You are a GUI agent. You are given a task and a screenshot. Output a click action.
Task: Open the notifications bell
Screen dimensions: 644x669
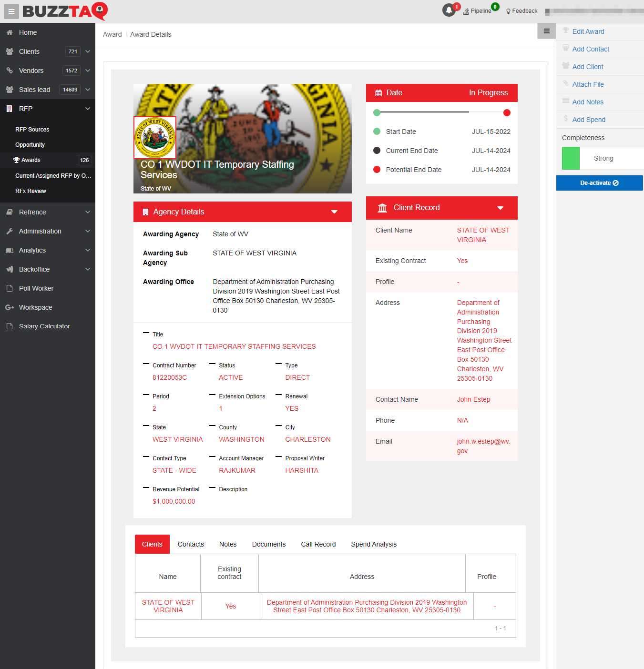coord(449,10)
